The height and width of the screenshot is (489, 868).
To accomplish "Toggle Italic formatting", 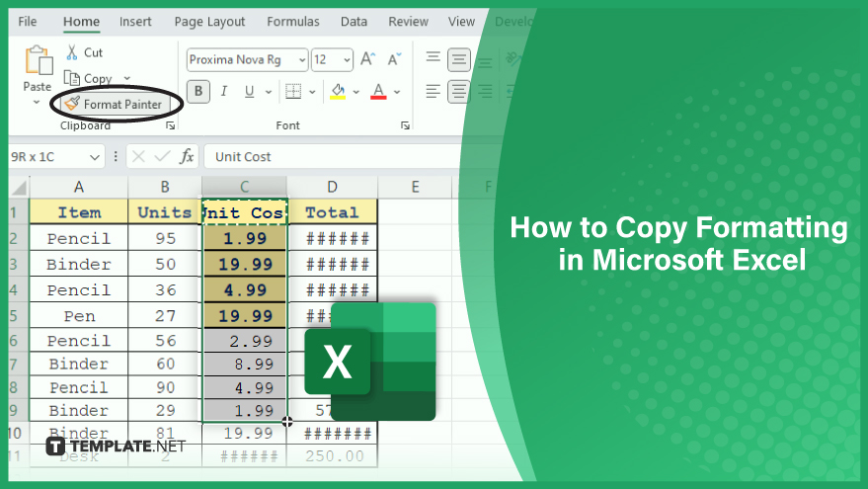I will pos(224,91).
